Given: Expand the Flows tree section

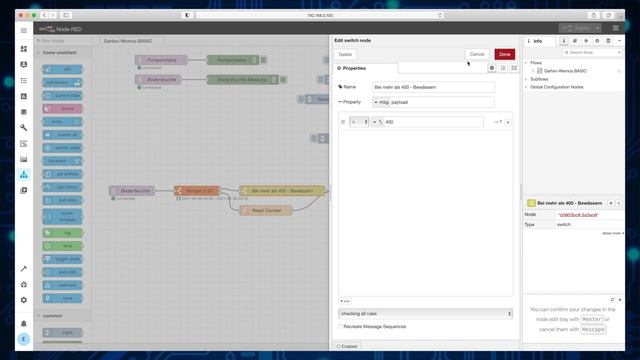Looking at the screenshot, I should tap(526, 63).
